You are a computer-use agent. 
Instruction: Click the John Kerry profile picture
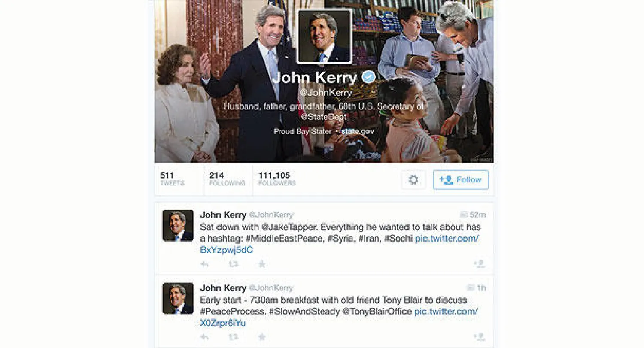[325, 36]
